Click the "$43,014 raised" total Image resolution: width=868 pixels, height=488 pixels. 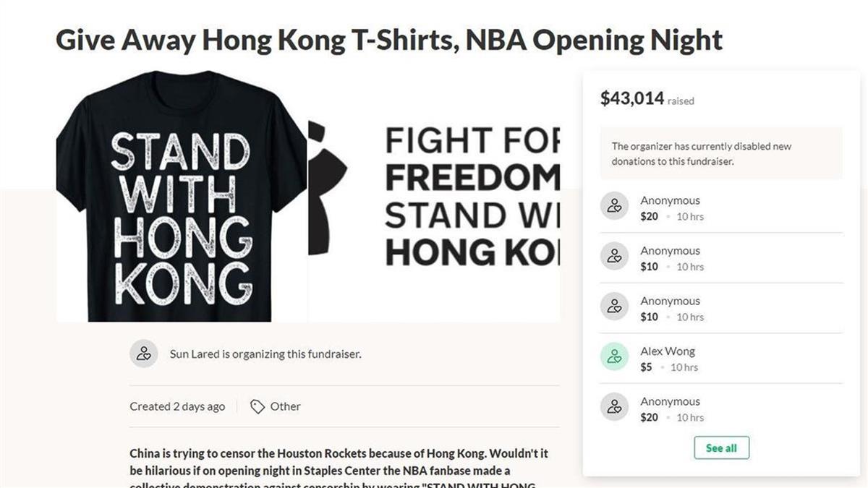coord(647,99)
